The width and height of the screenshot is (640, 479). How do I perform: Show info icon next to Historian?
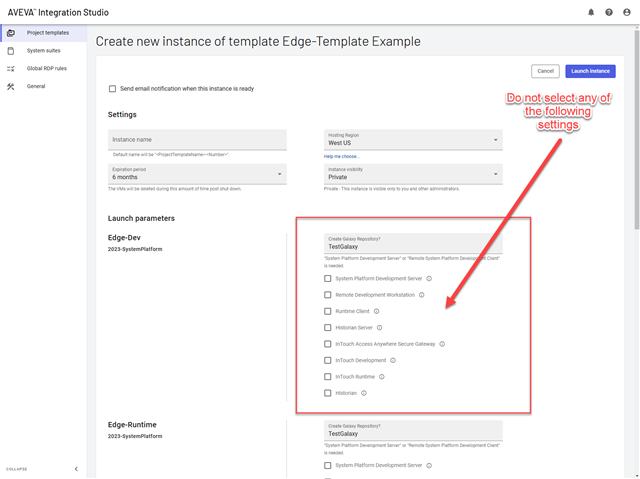click(x=364, y=393)
